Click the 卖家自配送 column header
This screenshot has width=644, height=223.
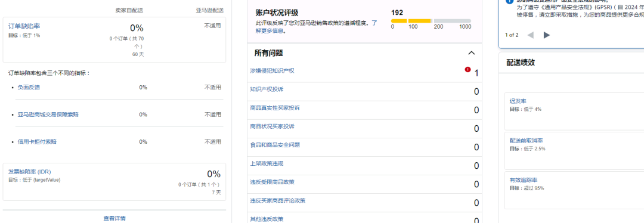pyautogui.click(x=129, y=10)
